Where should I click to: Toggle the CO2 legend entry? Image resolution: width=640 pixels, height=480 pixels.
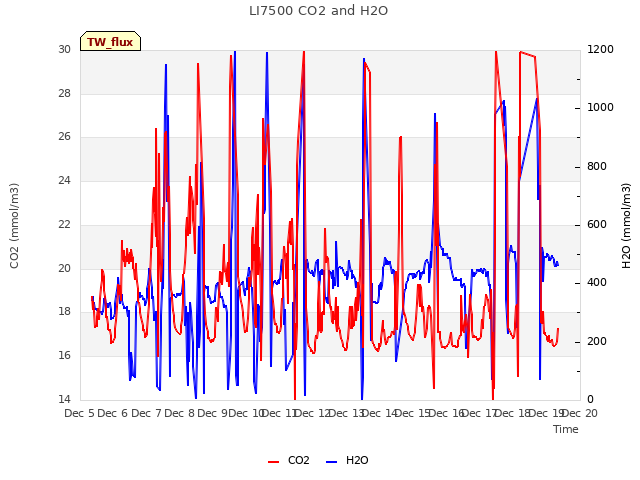tap(289, 460)
